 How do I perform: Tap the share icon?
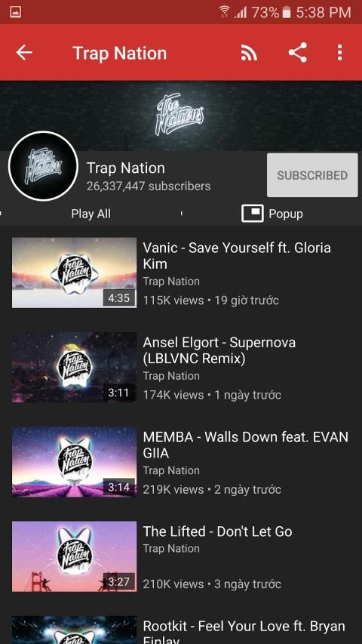(x=298, y=53)
